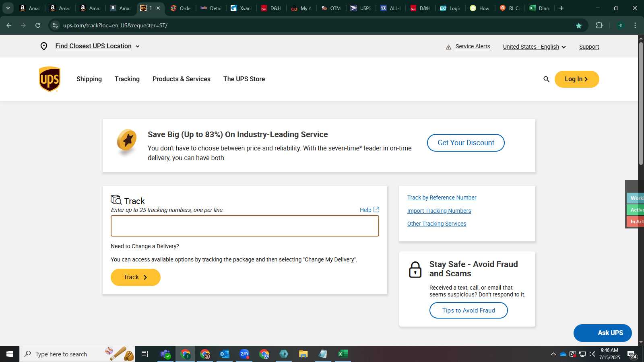This screenshot has width=644, height=362.
Task: Click the In Active red side tab
Action: pyautogui.click(x=636, y=222)
